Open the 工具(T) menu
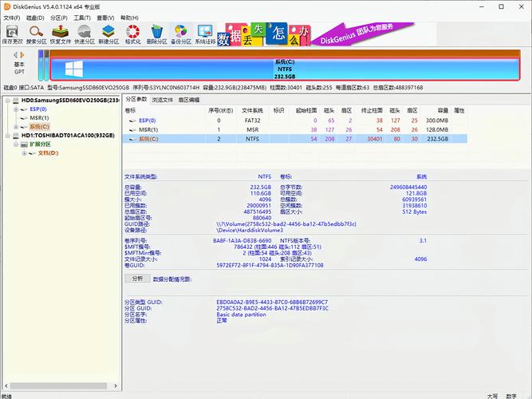Viewport: 532px width, 399px height. pyautogui.click(x=82, y=18)
